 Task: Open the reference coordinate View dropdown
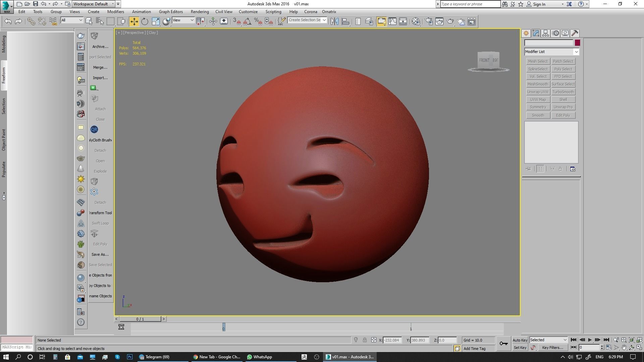[183, 20]
